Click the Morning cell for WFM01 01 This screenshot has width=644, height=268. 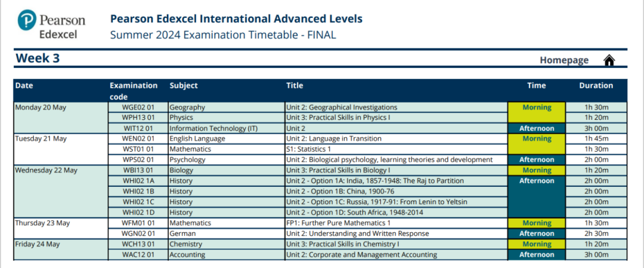click(x=537, y=223)
